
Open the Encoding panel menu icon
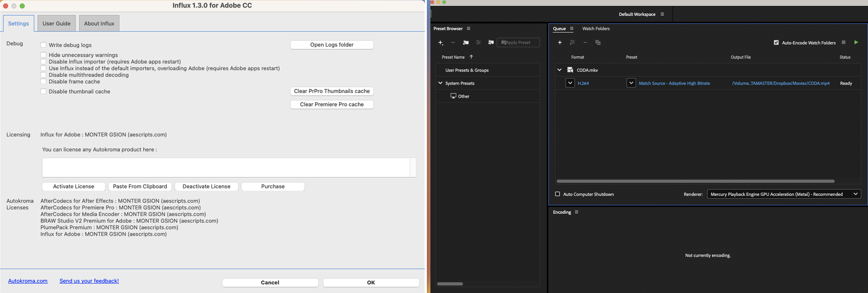tap(577, 212)
